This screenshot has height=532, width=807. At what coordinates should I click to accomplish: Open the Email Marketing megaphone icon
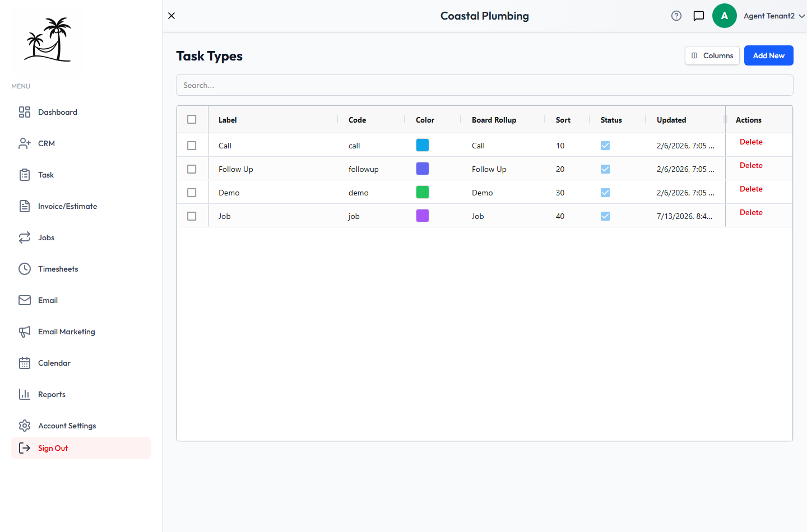click(x=25, y=332)
